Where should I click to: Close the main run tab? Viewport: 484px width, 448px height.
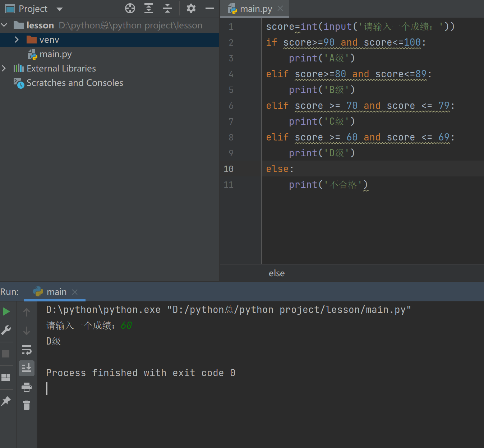coord(75,292)
